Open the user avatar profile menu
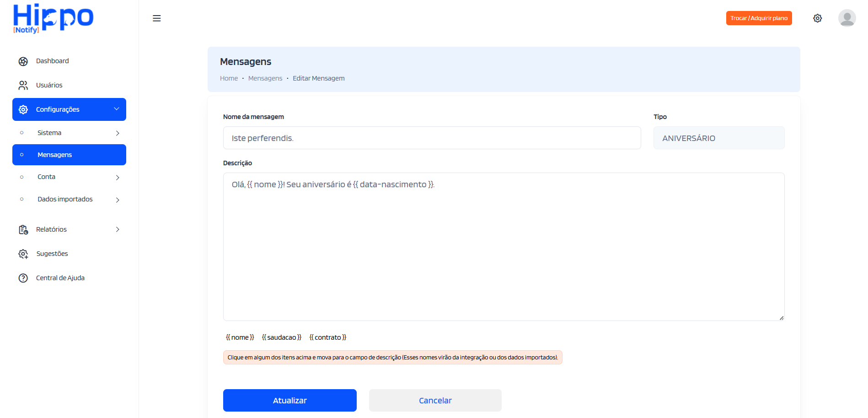This screenshot has width=868, height=418. point(847,18)
